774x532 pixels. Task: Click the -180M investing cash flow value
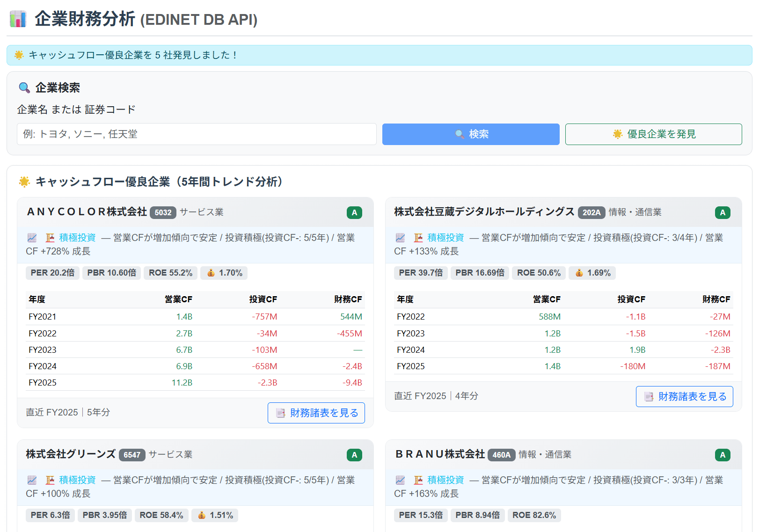click(633, 366)
